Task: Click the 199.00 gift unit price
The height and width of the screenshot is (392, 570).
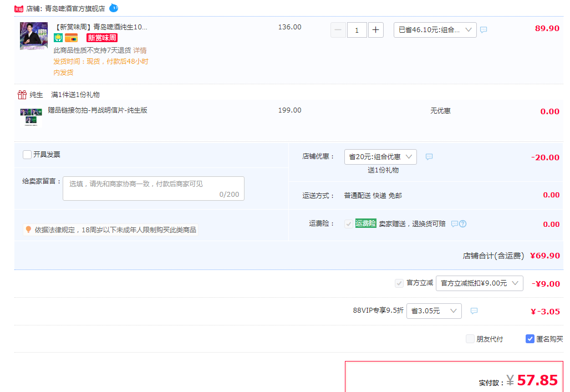Action: tap(290, 110)
